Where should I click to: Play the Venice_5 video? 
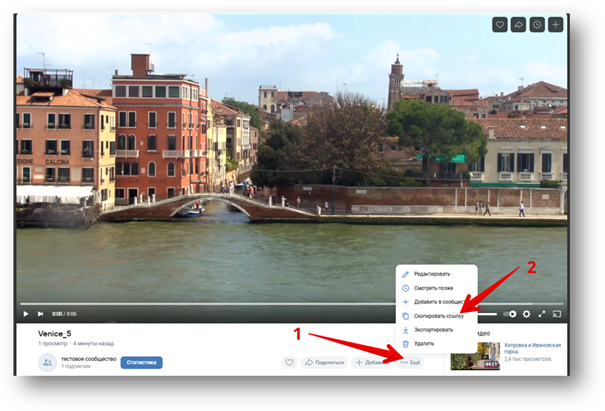pyautogui.click(x=26, y=314)
